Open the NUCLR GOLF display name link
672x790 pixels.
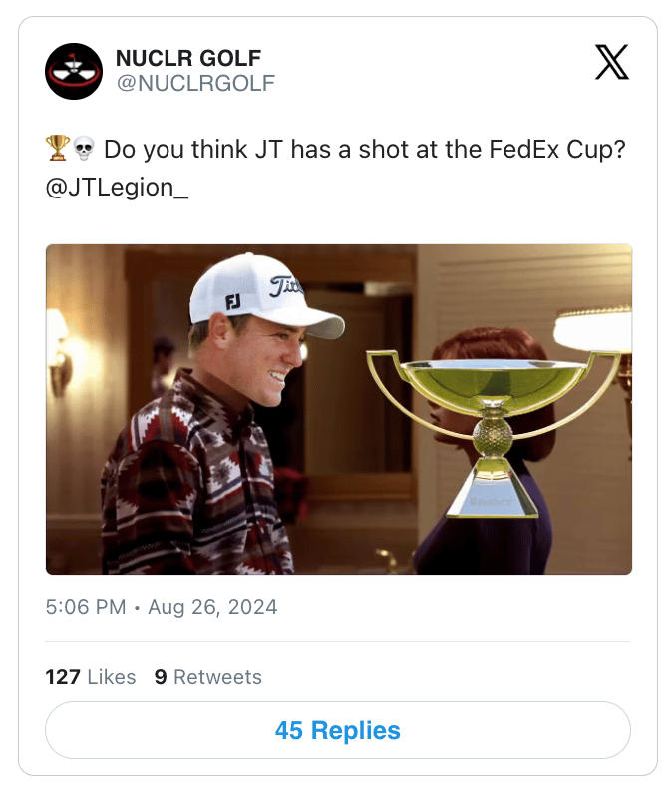(188, 58)
